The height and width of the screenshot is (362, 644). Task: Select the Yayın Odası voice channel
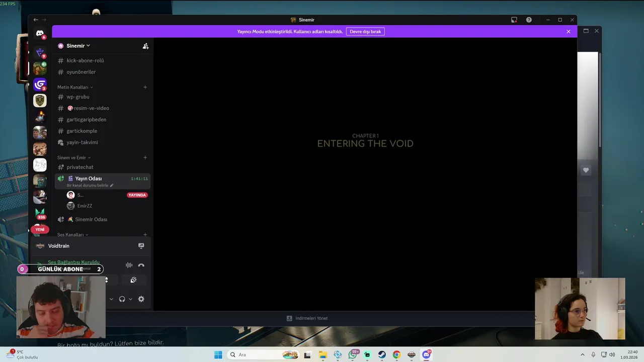pos(102,181)
